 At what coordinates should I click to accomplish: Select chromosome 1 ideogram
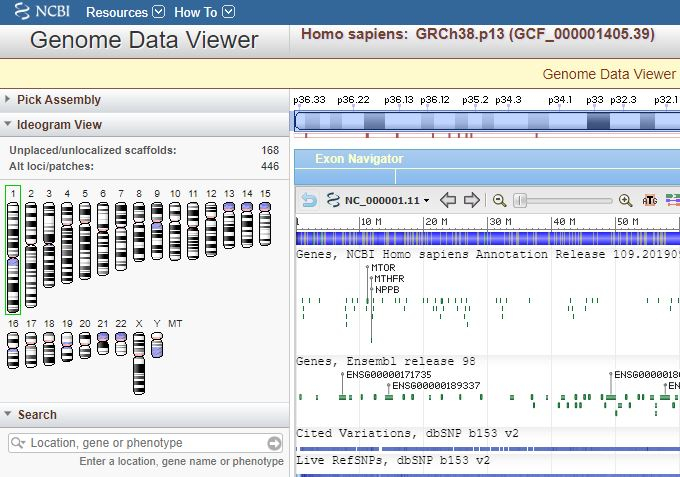point(13,257)
